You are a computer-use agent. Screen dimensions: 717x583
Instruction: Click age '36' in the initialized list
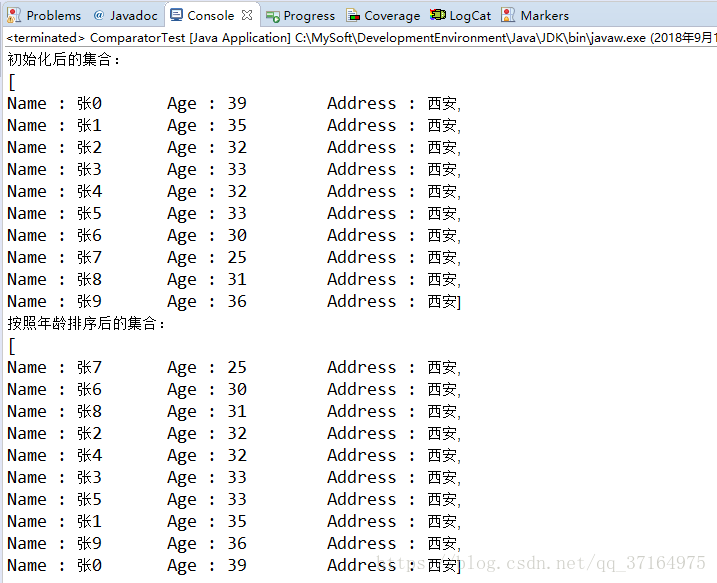point(237,301)
